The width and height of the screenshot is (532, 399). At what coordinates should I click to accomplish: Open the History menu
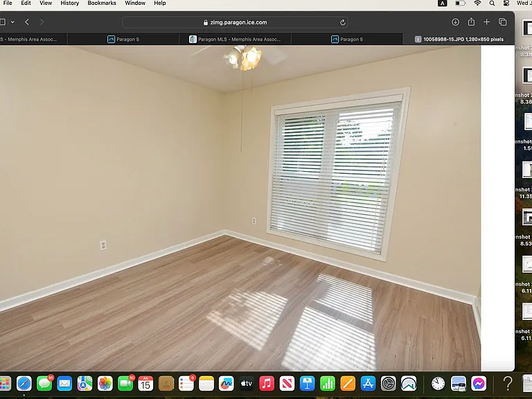click(69, 3)
